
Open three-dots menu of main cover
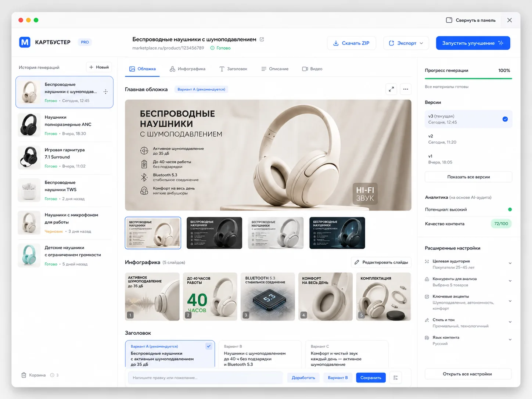point(406,89)
